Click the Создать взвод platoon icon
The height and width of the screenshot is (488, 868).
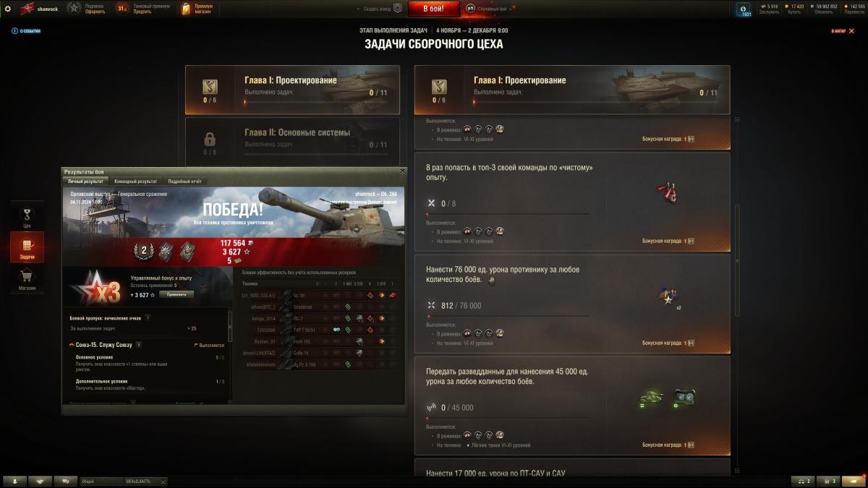(x=397, y=9)
